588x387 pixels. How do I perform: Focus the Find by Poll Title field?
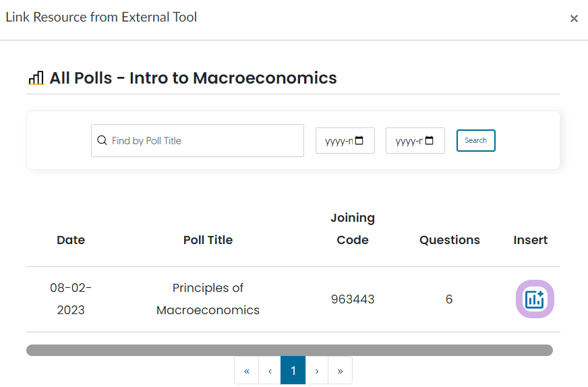tap(198, 141)
